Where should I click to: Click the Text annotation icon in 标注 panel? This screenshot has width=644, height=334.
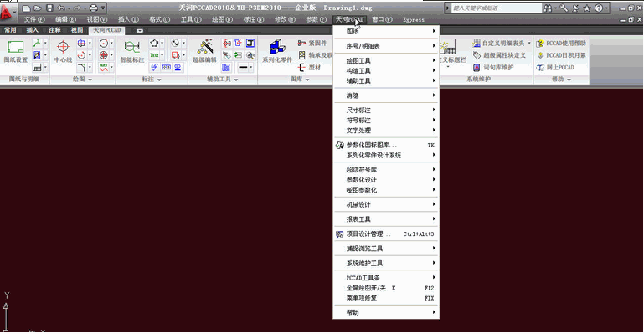pos(154,55)
